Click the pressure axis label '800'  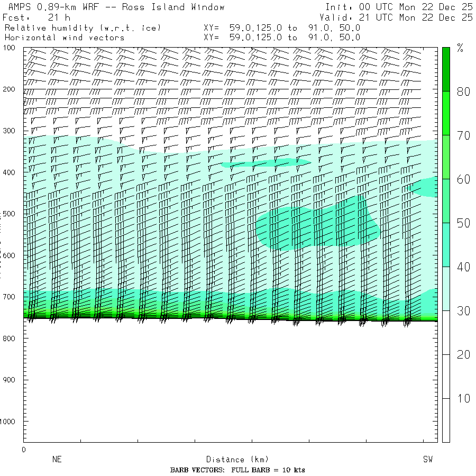pos(9,338)
